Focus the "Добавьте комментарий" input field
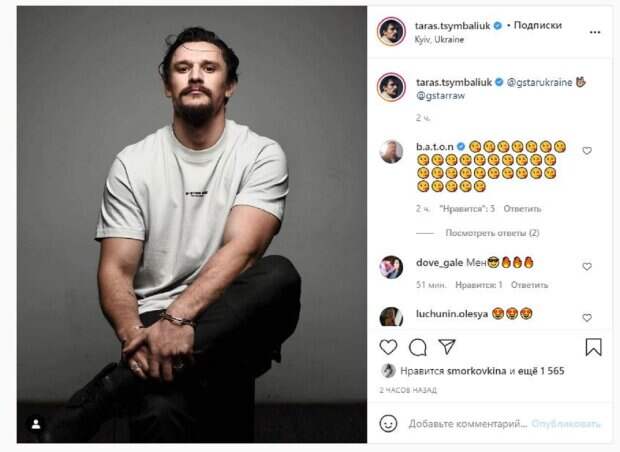 tap(468, 423)
